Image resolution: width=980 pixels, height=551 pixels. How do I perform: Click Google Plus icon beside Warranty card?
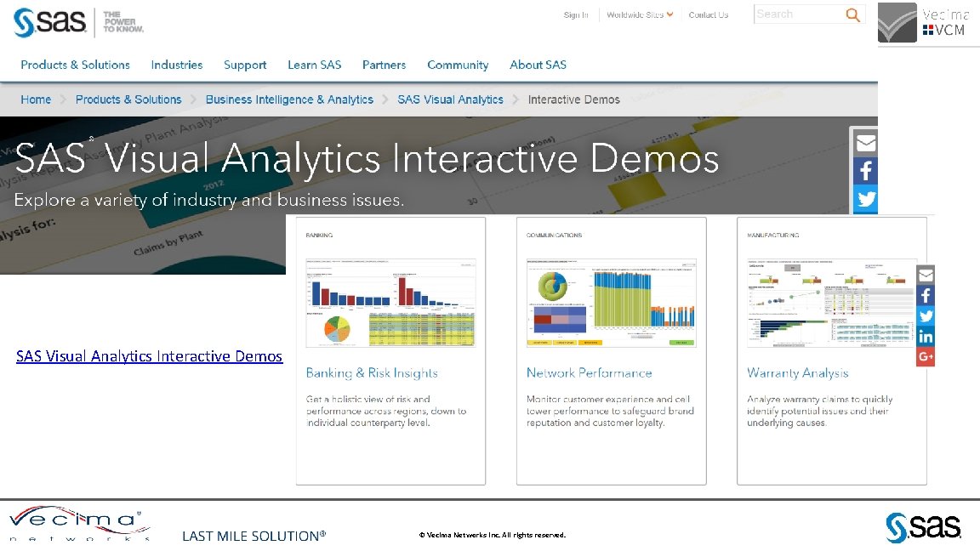pyautogui.click(x=926, y=357)
